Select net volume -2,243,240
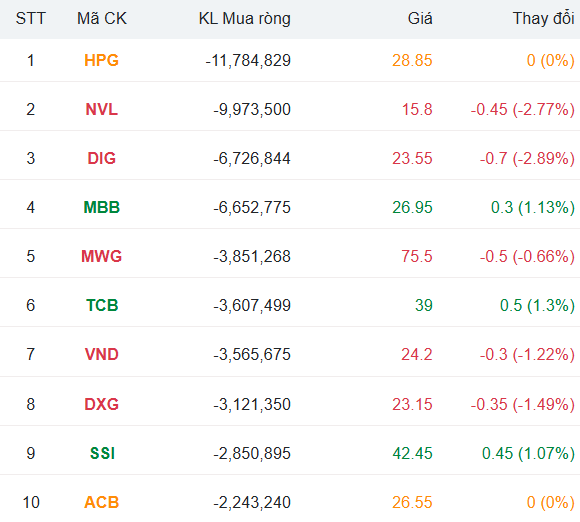580x522 pixels. point(252,503)
